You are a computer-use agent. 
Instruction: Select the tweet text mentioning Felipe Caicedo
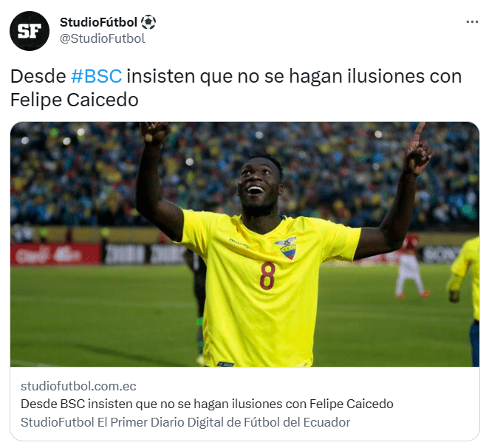pos(236,88)
